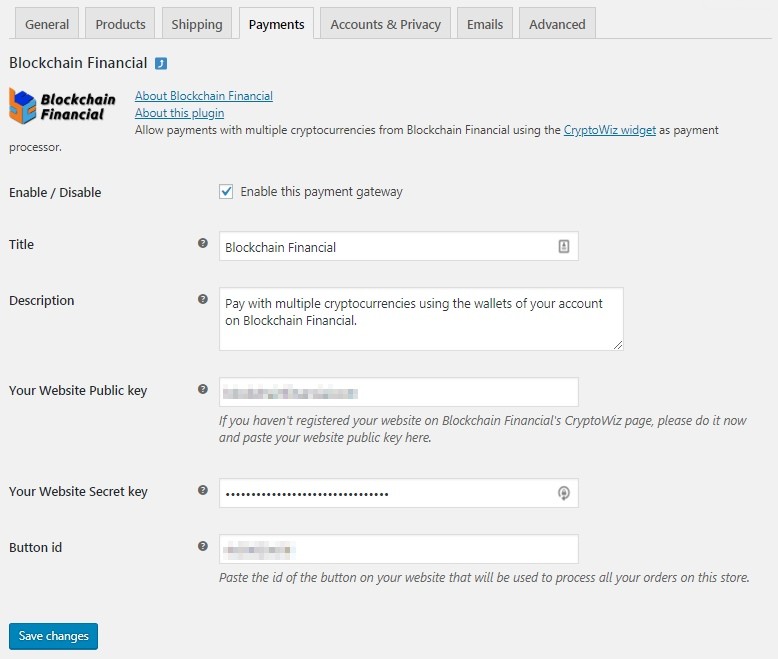This screenshot has width=778, height=659.
Task: Click help icon for Website Public key
Action: point(203,389)
